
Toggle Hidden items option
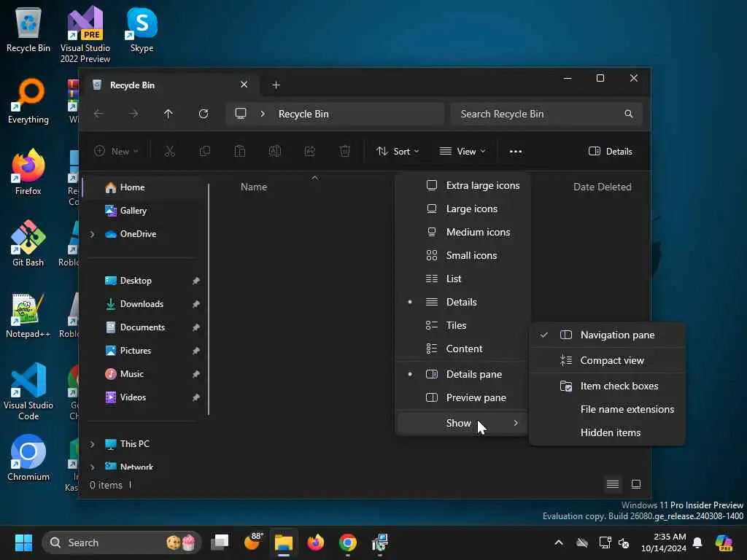(x=607, y=432)
